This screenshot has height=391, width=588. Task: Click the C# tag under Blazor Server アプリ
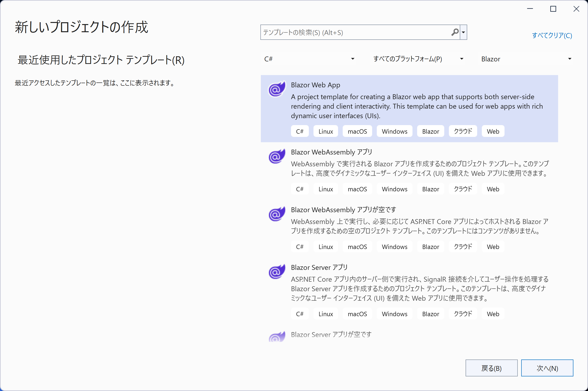[300, 314]
